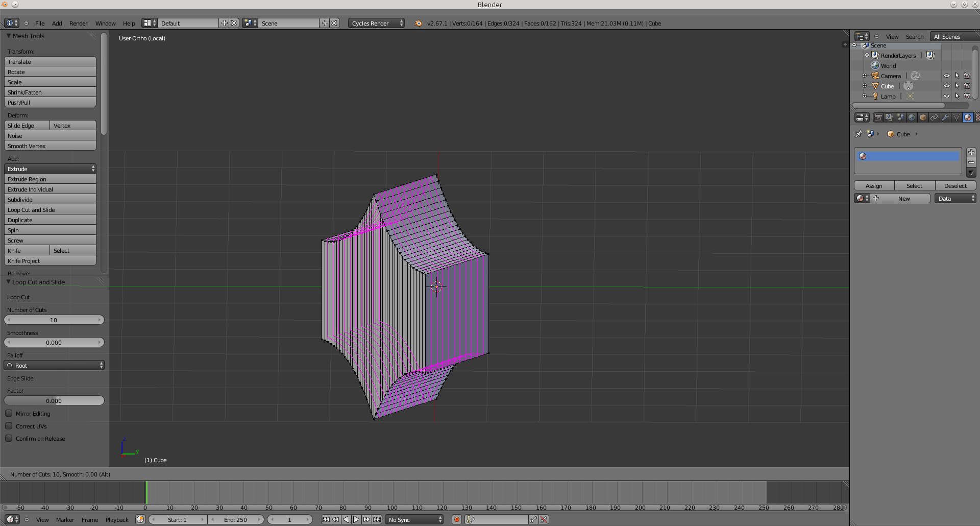Open the Cycles Render engine dropdown
The width and height of the screenshot is (980, 526).
click(377, 23)
